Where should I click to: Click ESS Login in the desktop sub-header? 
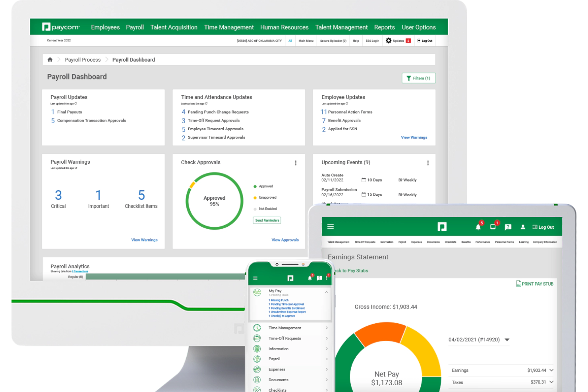click(372, 41)
